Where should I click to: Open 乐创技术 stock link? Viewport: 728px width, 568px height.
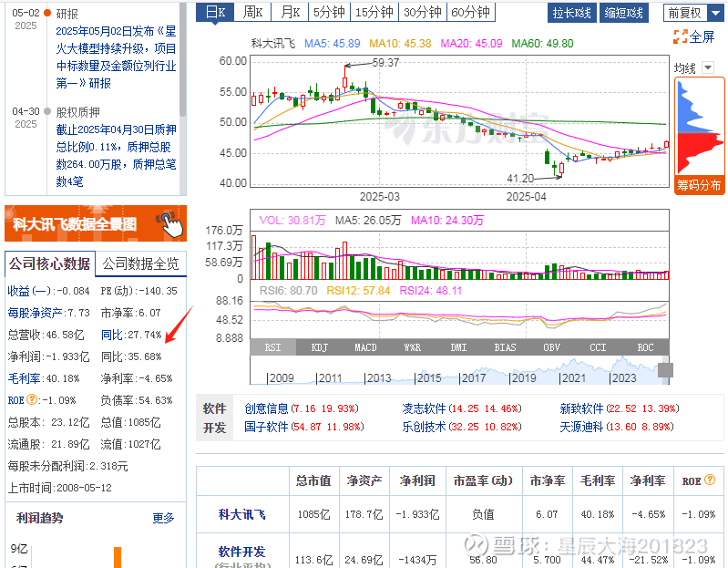pos(424,427)
